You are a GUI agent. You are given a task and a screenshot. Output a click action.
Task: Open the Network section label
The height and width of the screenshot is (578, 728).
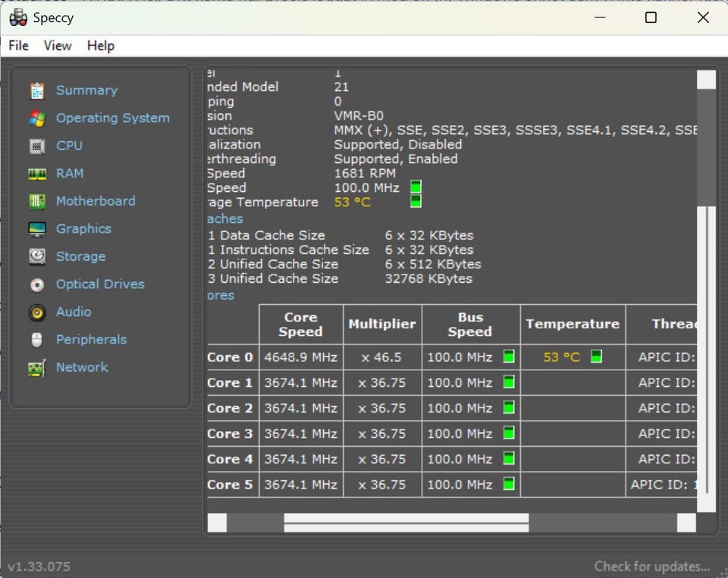82,367
